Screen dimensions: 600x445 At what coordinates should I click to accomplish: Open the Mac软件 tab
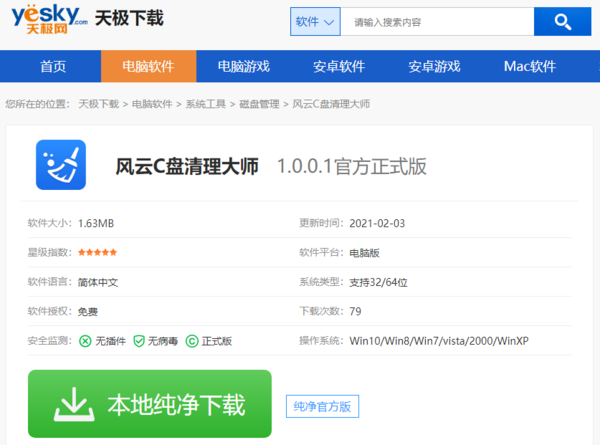[x=529, y=66]
